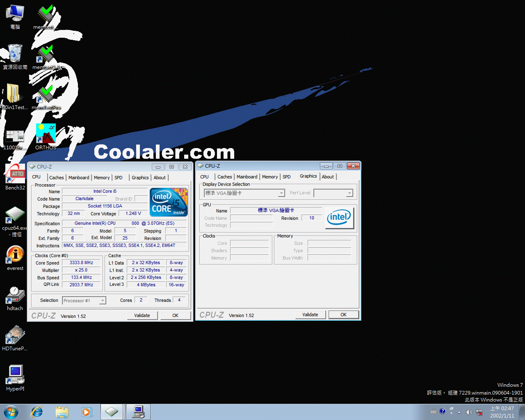The width and height of the screenshot is (525, 420).
Task: Click the blue help tray icon
Action: pos(442,411)
